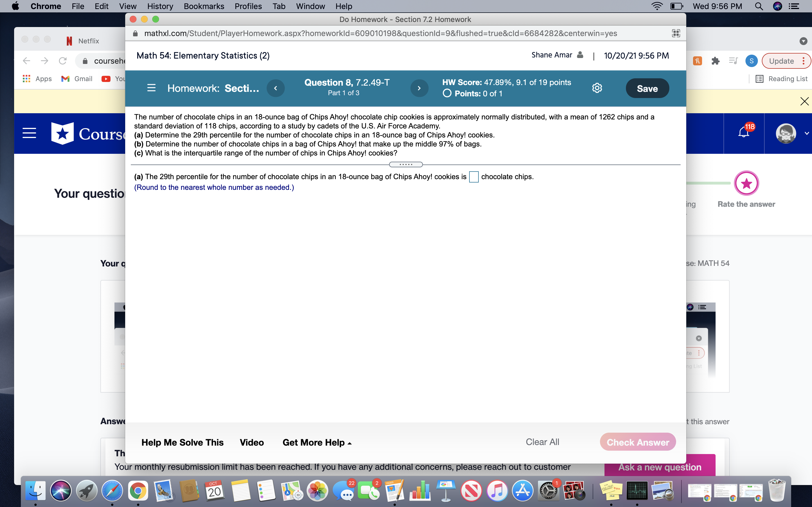Select the Points radio circle
This screenshot has width=812, height=507.
(447, 94)
